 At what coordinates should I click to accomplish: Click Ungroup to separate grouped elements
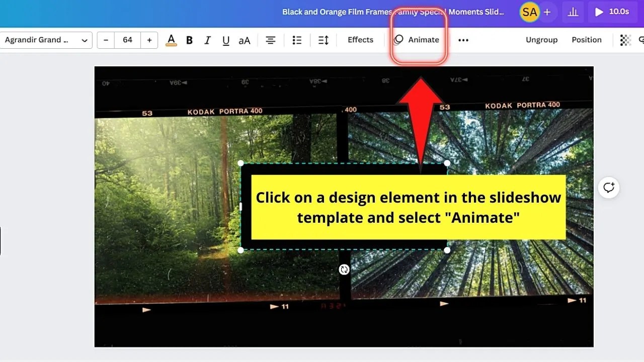click(542, 40)
